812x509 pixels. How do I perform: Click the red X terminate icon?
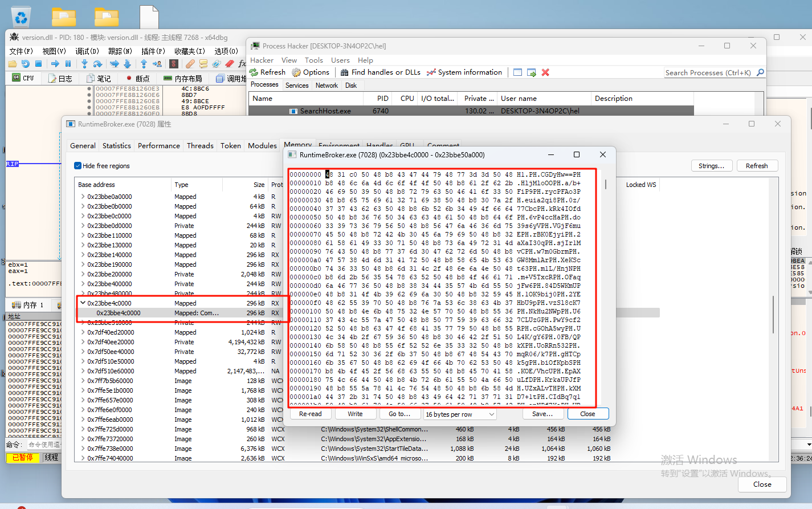545,72
